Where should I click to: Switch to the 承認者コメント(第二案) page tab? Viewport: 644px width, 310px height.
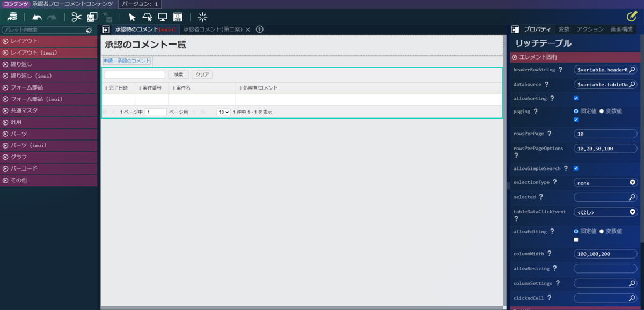click(213, 29)
